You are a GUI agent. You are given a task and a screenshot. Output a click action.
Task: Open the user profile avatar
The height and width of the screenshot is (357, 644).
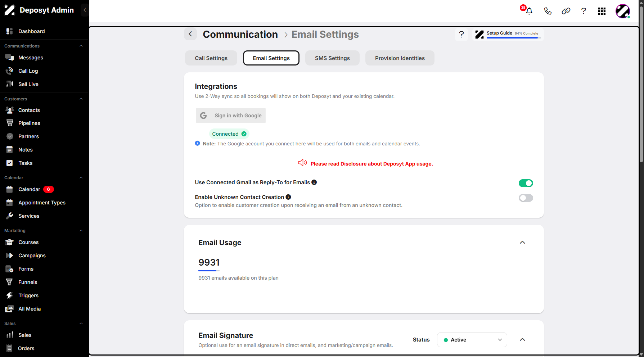tap(623, 11)
